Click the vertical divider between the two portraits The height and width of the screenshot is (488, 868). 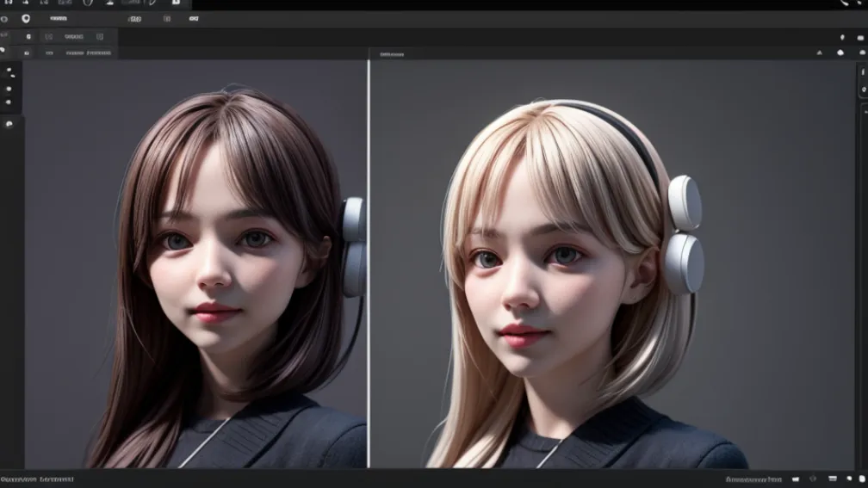[369, 258]
